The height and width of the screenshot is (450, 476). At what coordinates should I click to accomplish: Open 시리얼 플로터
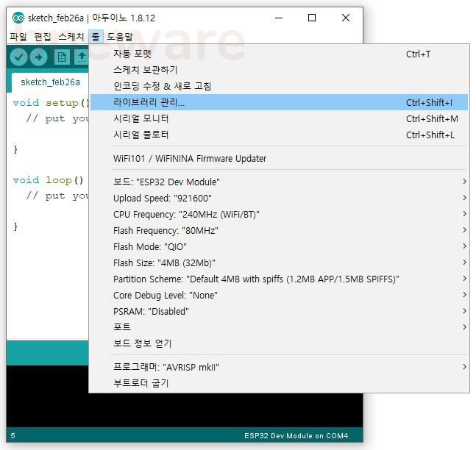click(279, 135)
